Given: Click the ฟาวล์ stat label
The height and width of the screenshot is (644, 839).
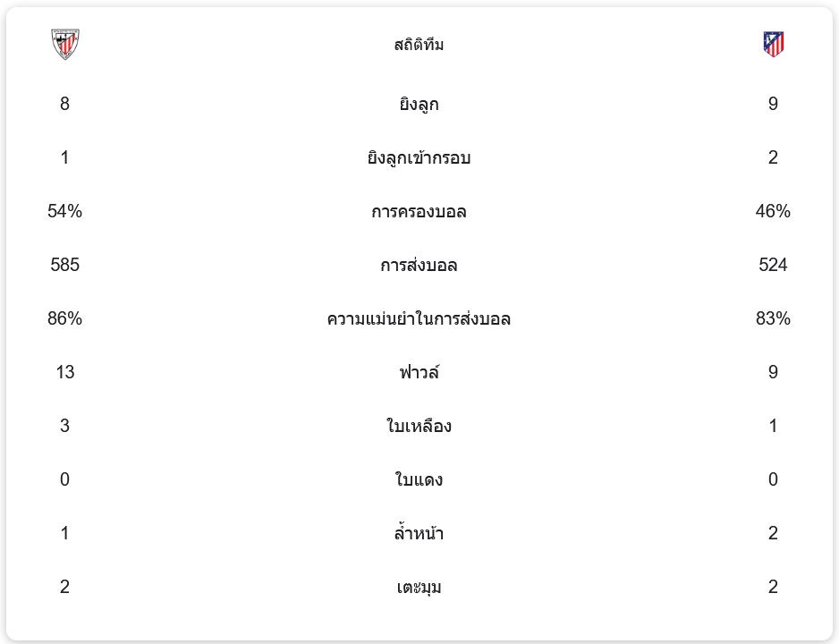Looking at the screenshot, I should (419, 372).
